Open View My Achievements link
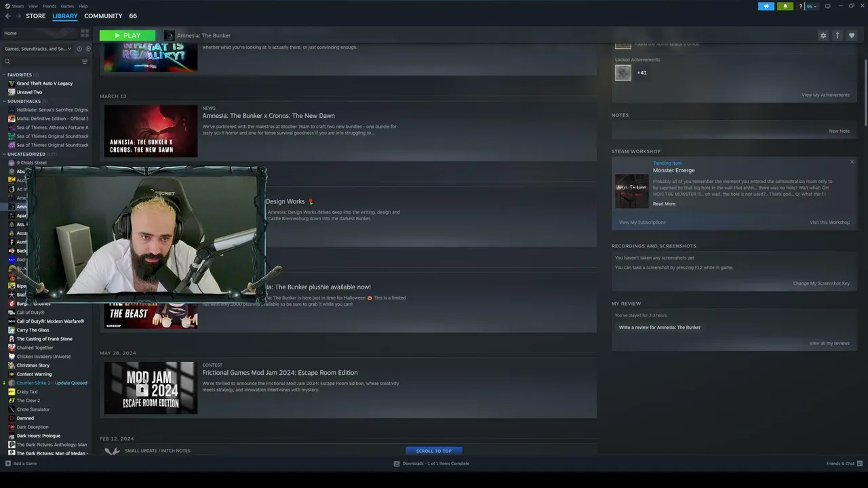 pyautogui.click(x=825, y=95)
